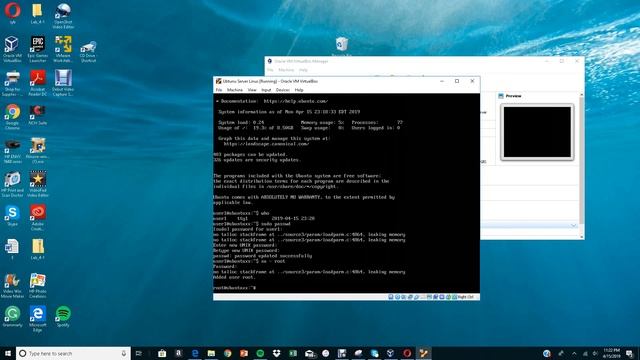Screen dimensions: 640x360
Task: Open Acrobat Reader DC shortcut
Action: (x=38, y=82)
